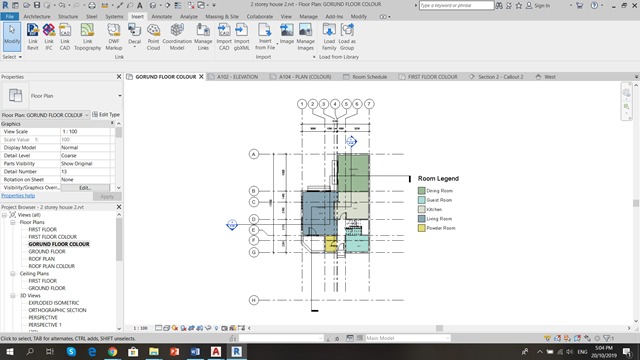The width and height of the screenshot is (640, 360).
Task: Click the Apply button in Properties
Action: click(x=107, y=196)
